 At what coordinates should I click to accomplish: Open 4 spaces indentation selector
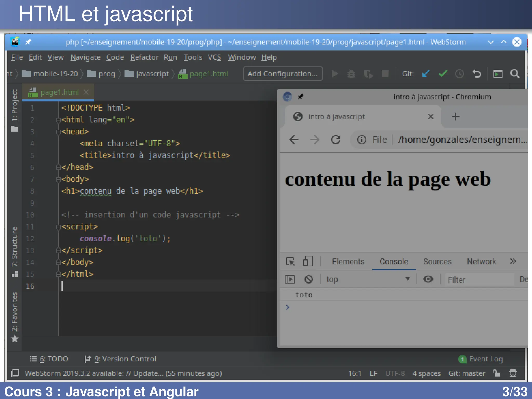tap(427, 373)
